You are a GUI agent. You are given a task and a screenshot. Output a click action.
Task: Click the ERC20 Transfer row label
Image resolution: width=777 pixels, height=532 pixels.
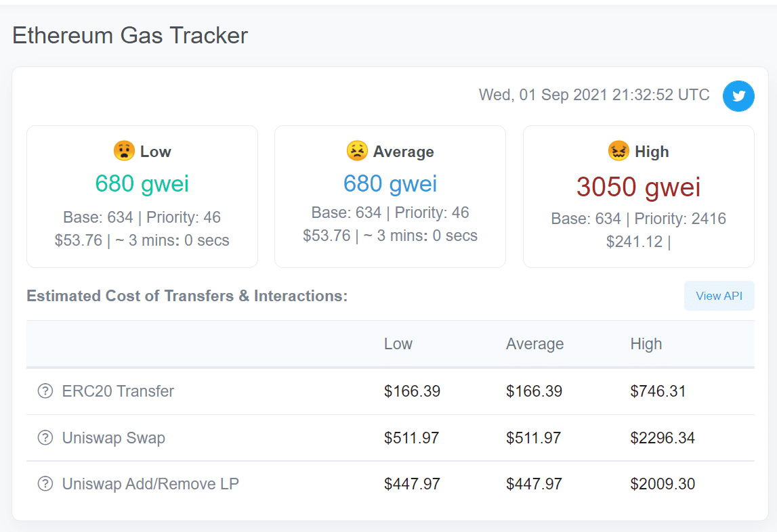(118, 391)
